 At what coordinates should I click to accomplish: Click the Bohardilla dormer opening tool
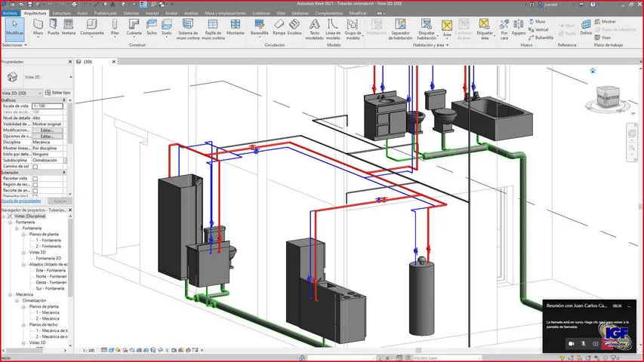tap(541, 38)
